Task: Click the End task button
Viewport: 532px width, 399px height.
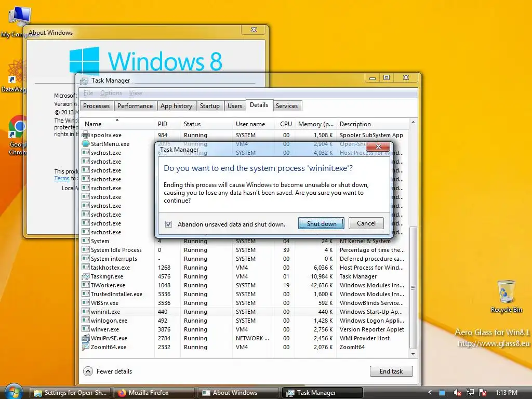Action: pos(391,371)
